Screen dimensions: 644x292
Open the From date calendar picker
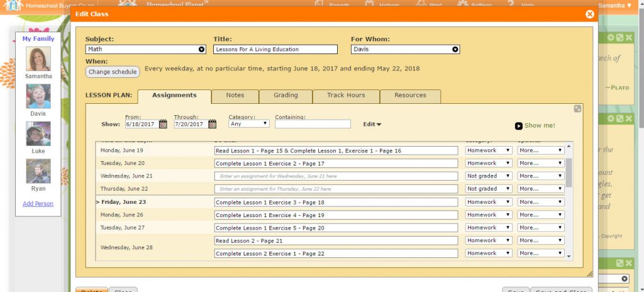[x=163, y=124]
